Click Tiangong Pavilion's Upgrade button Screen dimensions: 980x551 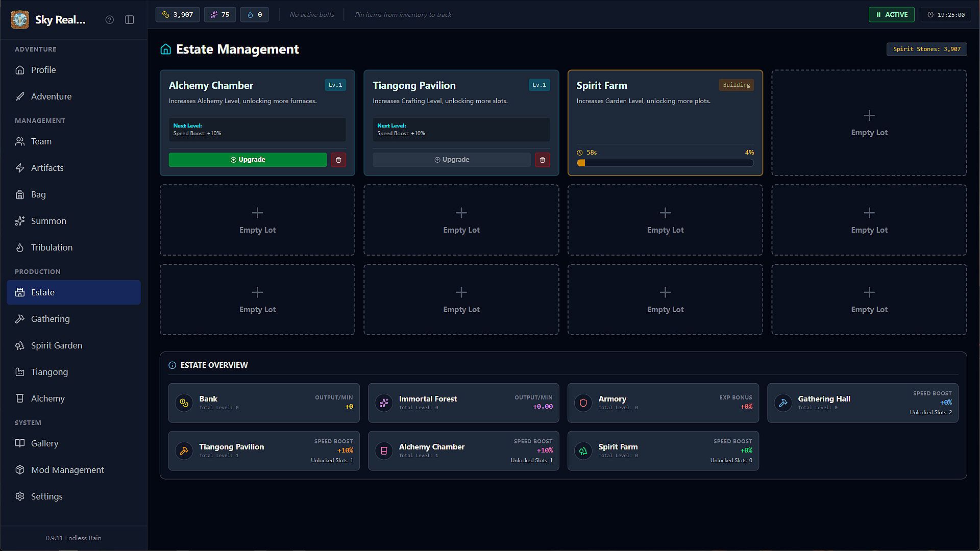click(451, 160)
